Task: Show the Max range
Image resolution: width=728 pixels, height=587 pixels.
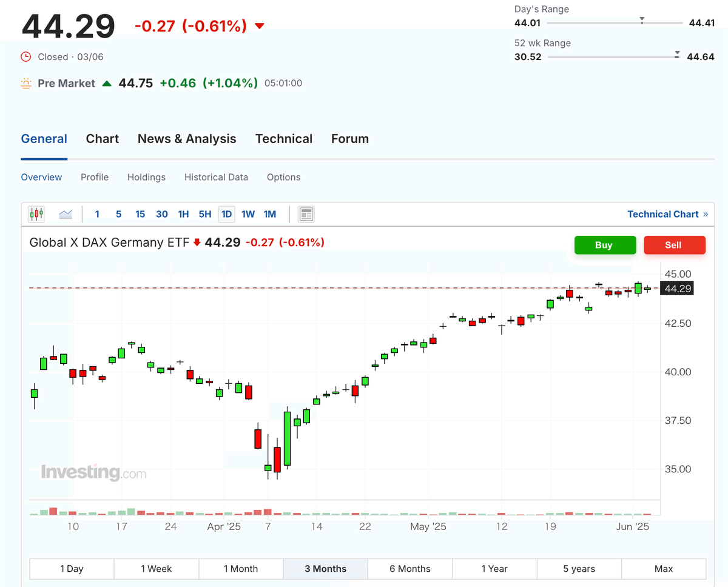Action: point(664,569)
